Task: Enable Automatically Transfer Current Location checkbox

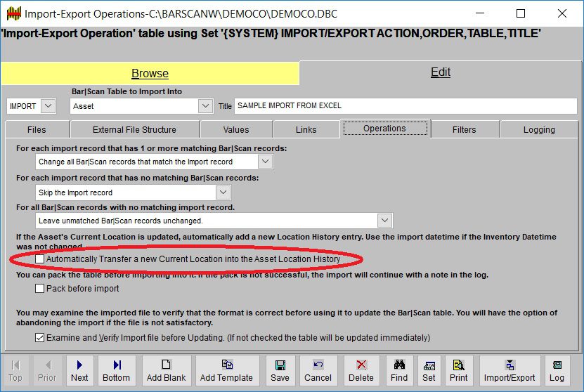Action: (39, 259)
